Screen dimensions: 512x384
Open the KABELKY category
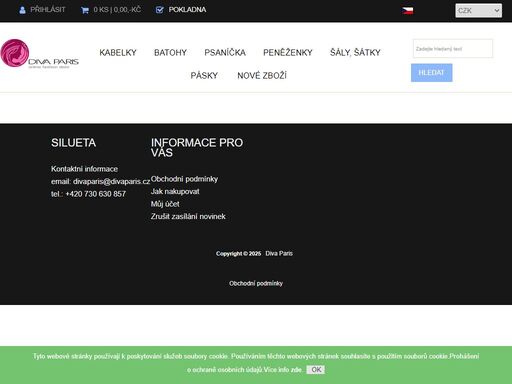[118, 53]
